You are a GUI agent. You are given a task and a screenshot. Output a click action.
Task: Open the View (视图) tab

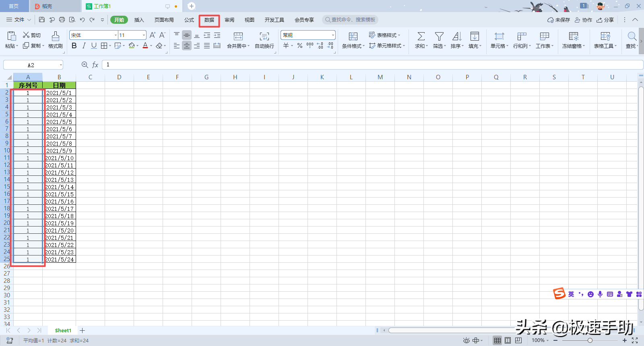pyautogui.click(x=249, y=20)
